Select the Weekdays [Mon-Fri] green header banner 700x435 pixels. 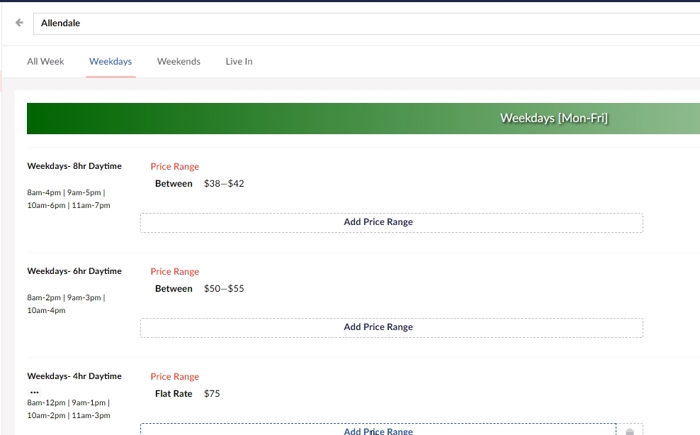[x=363, y=118]
